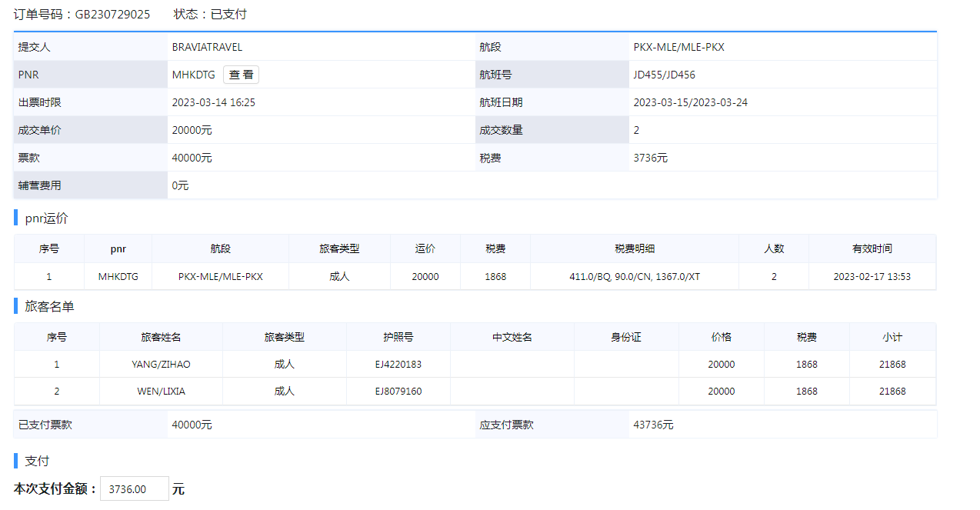This screenshot has width=980, height=510.
Task: Click the payable amount 43736元
Action: click(x=653, y=425)
